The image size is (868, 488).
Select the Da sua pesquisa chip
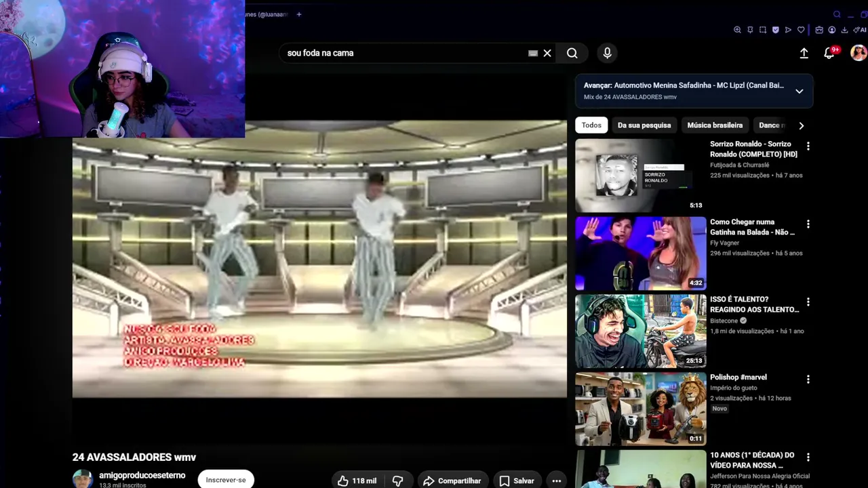(644, 125)
